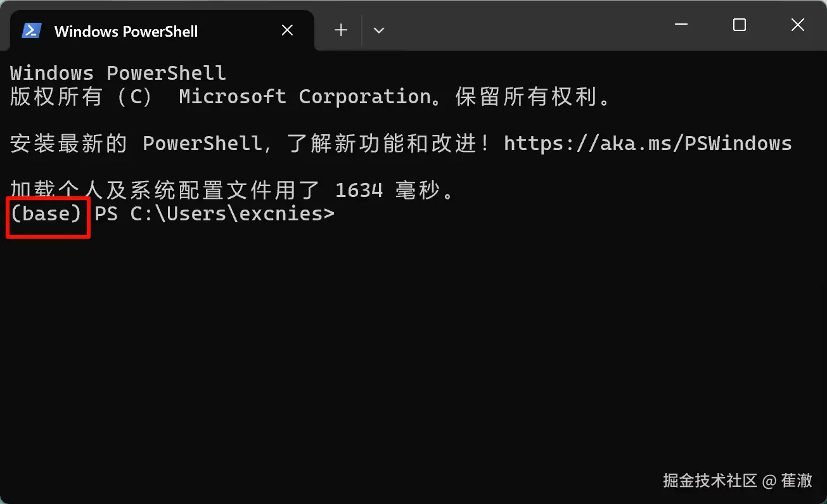Image resolution: width=827 pixels, height=504 pixels.
Task: Open a new tab with the plus button
Action: (340, 30)
